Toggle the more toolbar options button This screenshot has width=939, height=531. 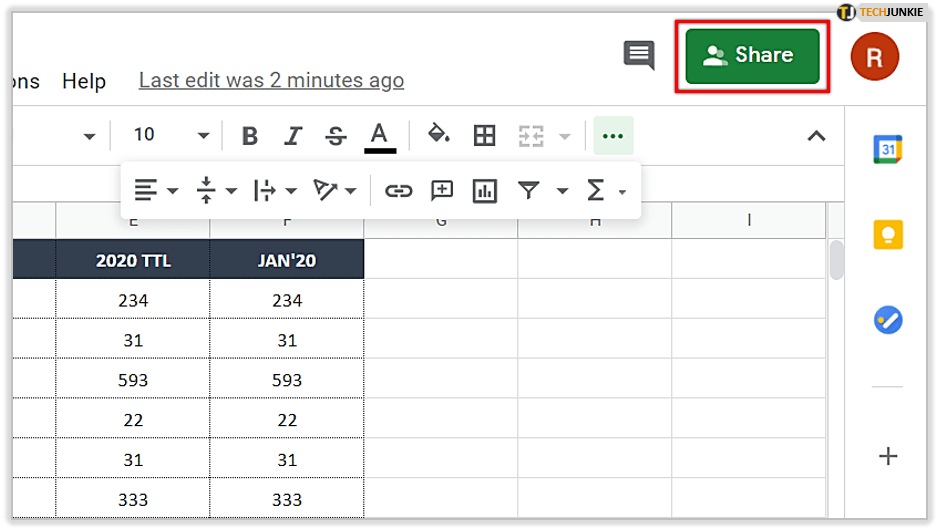(x=613, y=136)
